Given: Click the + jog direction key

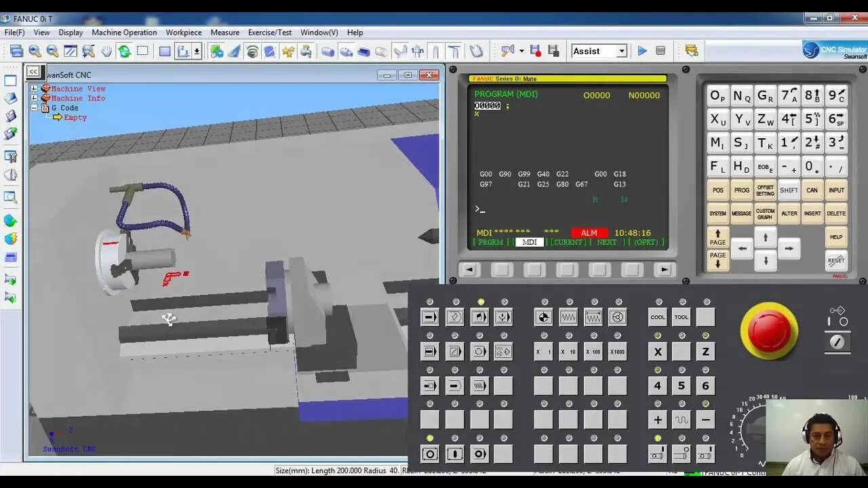Looking at the screenshot, I should (x=658, y=420).
